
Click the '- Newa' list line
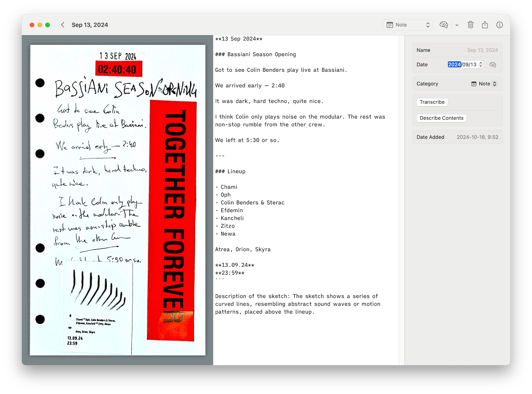click(x=225, y=234)
